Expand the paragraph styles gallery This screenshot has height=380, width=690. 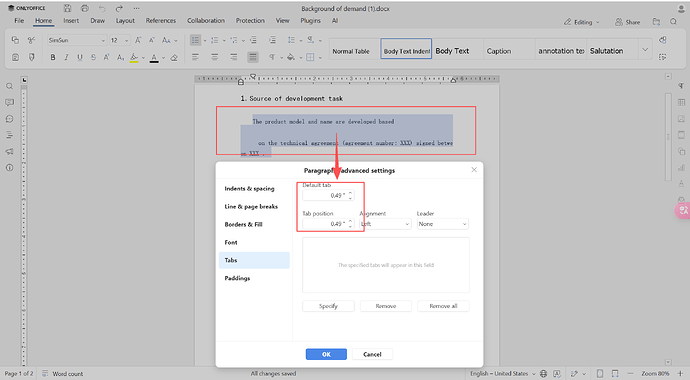tap(645, 50)
